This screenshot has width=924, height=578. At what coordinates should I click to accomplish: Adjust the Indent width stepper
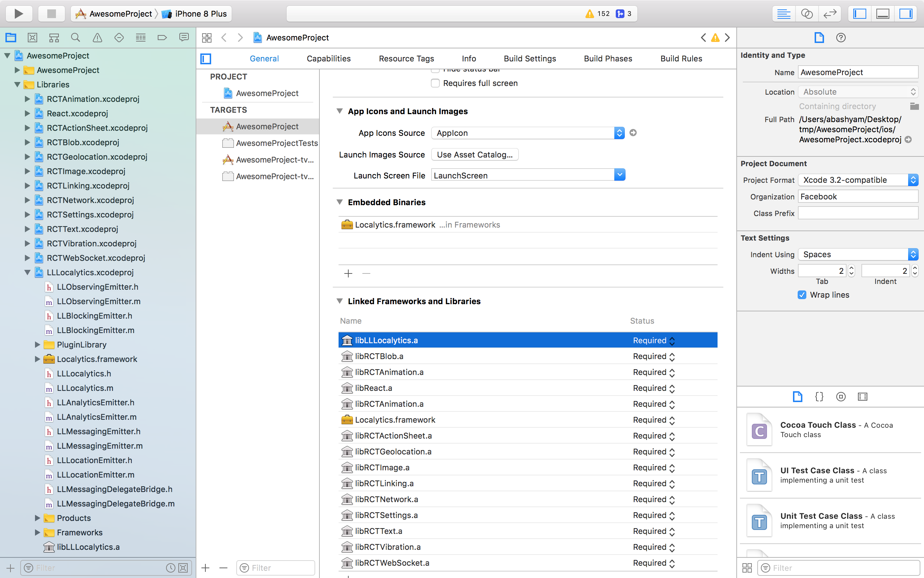pyautogui.click(x=915, y=271)
